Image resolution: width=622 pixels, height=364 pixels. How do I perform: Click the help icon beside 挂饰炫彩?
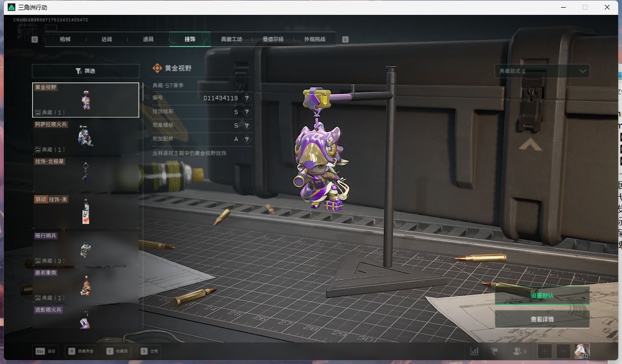247,112
